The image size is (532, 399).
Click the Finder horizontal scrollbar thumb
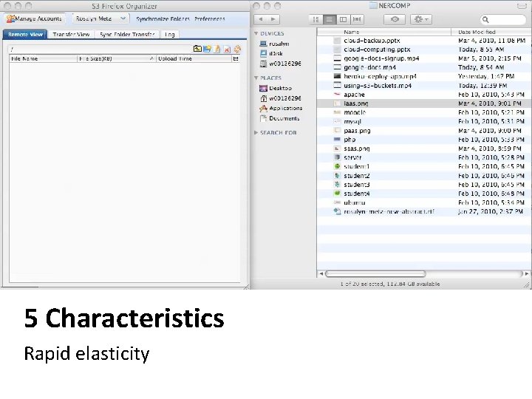click(x=375, y=273)
